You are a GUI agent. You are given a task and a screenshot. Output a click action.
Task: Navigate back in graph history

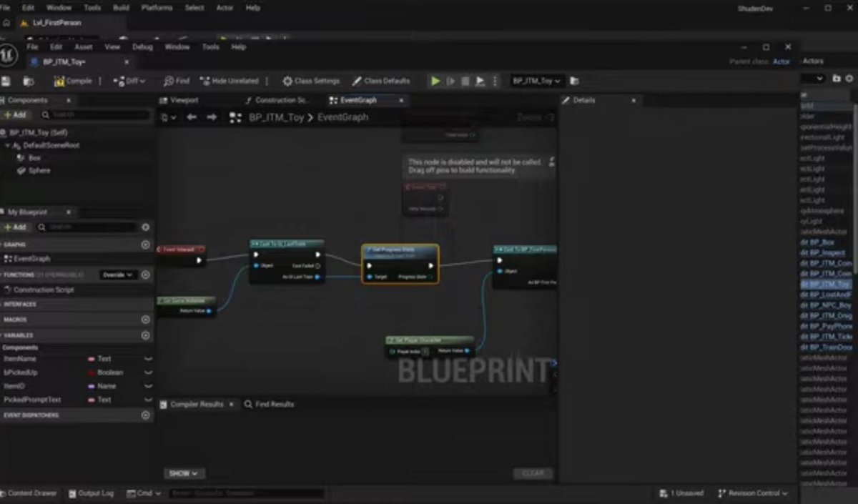click(x=192, y=117)
